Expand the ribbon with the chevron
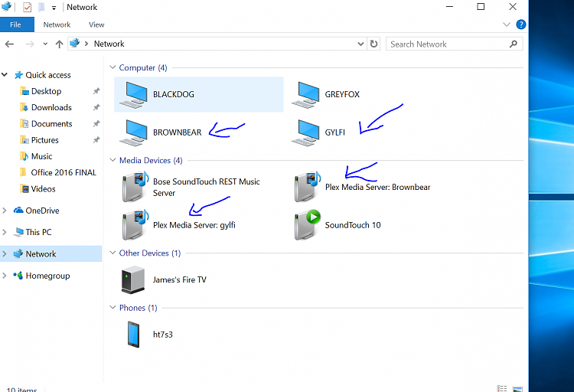The height and width of the screenshot is (392, 574). [x=507, y=24]
